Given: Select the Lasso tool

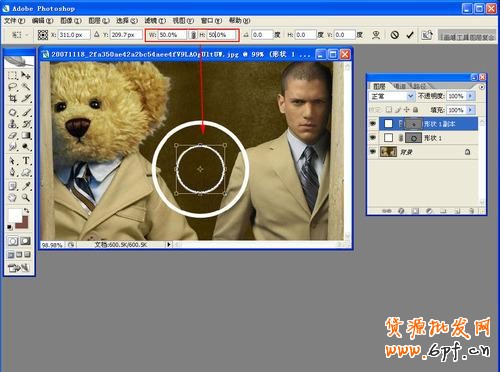Looking at the screenshot, I should (x=13, y=87).
